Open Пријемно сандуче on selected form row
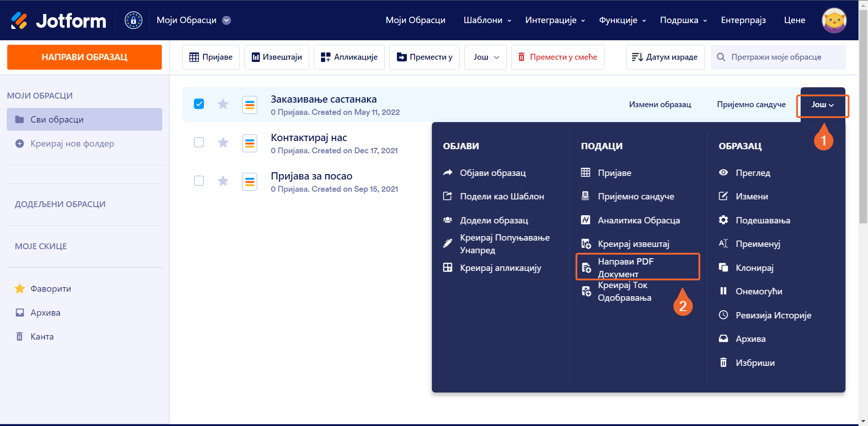Screen dimensions: 868x426 pyautogui.click(x=751, y=104)
